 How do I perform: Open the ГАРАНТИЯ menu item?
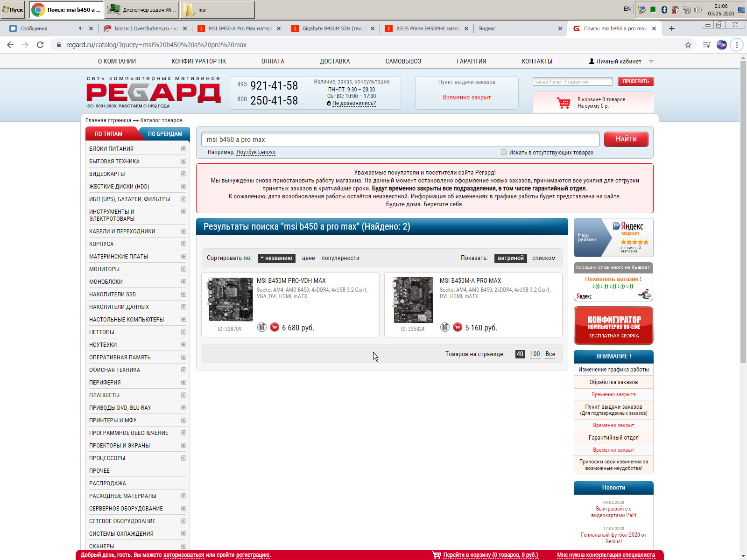pyautogui.click(x=471, y=61)
